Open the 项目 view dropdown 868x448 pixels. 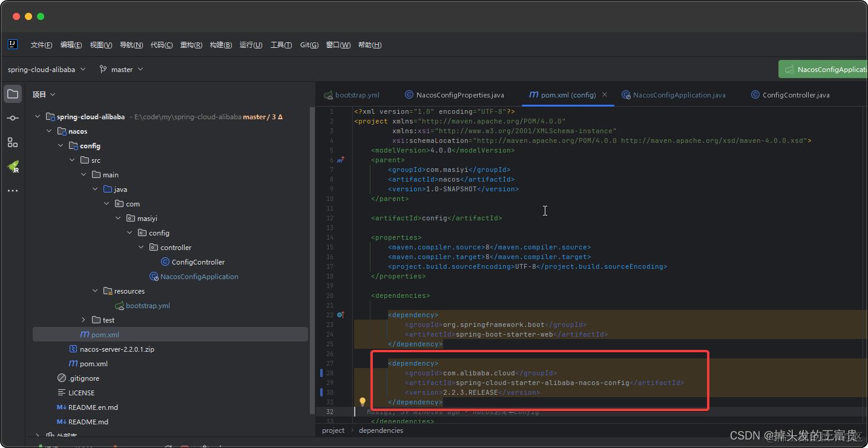point(44,94)
